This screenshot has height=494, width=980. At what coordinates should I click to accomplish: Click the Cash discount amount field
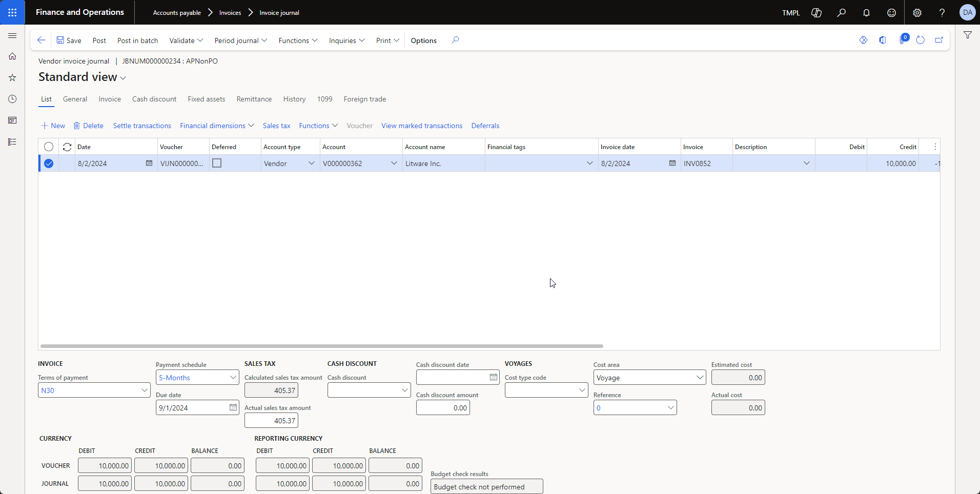point(443,407)
